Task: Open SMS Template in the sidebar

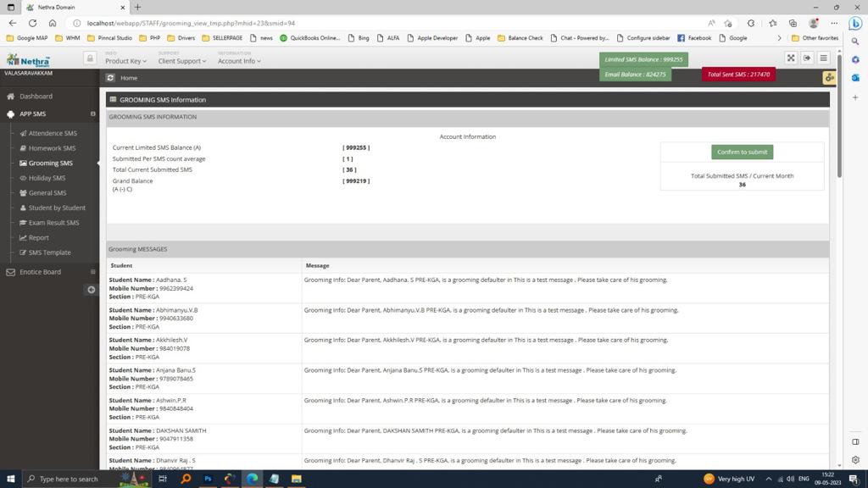Action: coord(46,252)
